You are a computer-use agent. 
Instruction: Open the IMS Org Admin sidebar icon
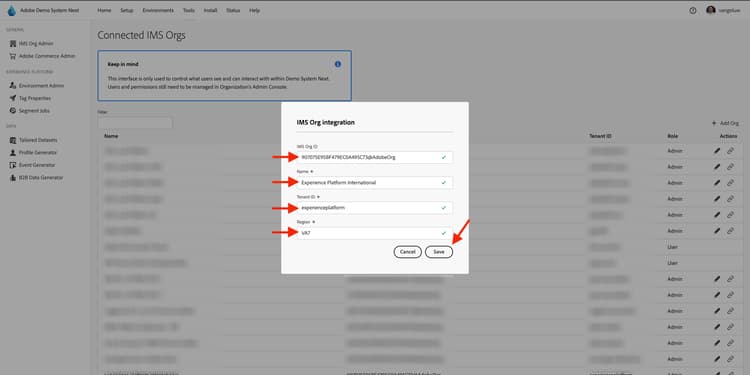(13, 44)
